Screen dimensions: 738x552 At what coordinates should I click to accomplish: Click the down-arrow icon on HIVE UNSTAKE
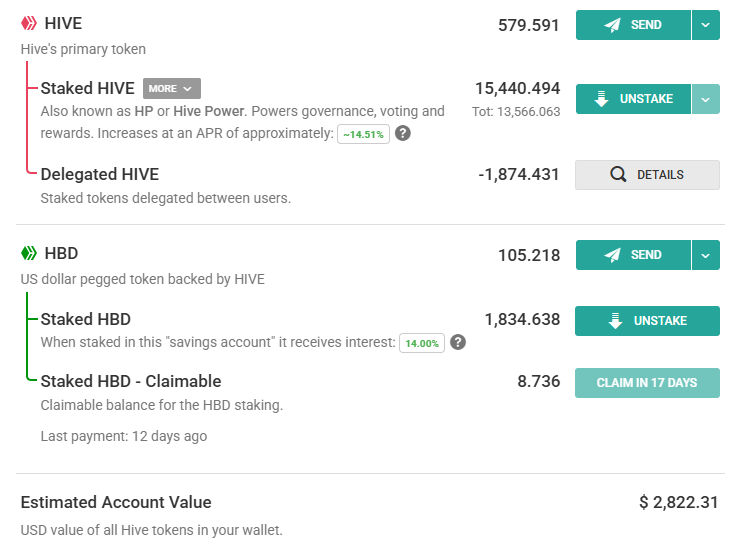point(602,99)
